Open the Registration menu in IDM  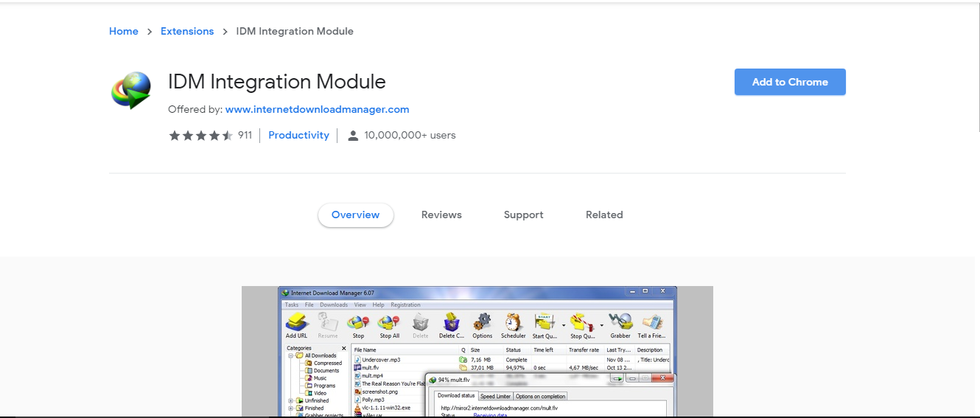pos(405,304)
